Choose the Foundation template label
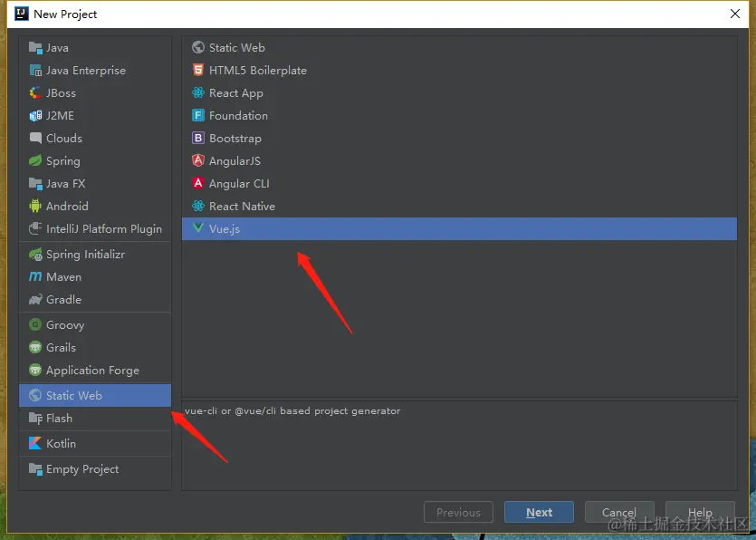 [x=238, y=116]
